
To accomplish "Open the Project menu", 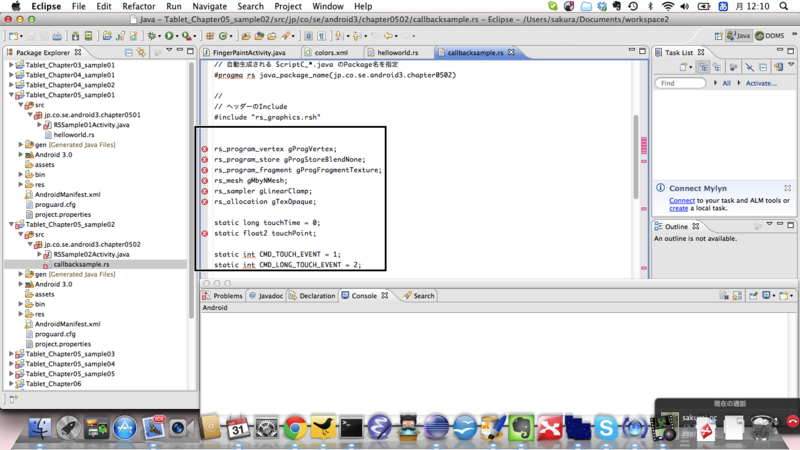I will [288, 6].
